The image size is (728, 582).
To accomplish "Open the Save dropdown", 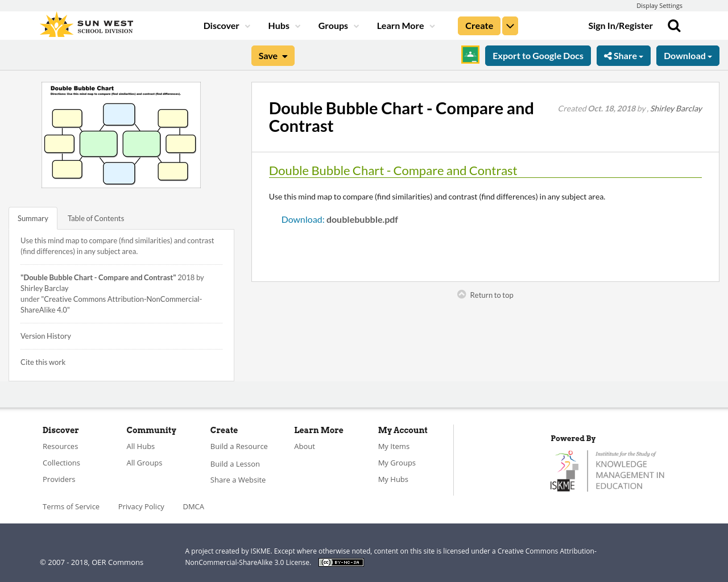I will pos(272,55).
